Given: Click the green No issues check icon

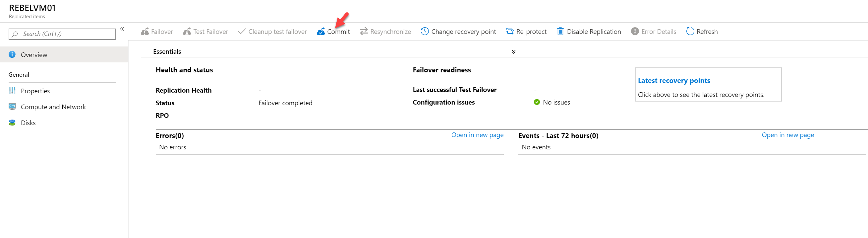Looking at the screenshot, I should [x=537, y=102].
